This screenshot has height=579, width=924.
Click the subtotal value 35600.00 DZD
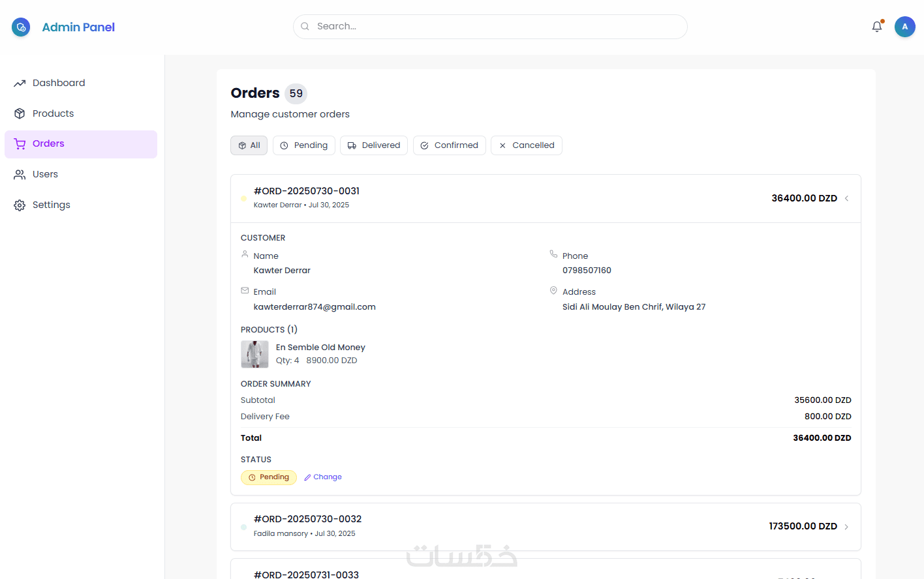coord(822,400)
